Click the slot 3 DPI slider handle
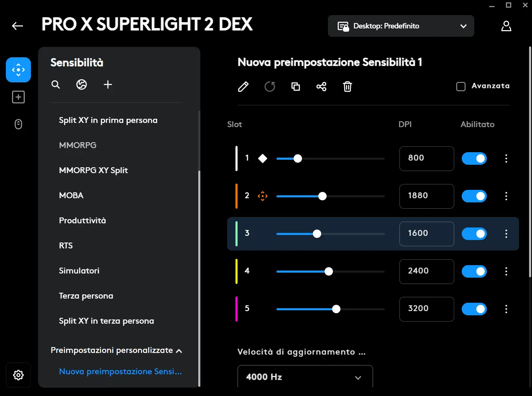This screenshot has height=396, width=532. click(317, 234)
